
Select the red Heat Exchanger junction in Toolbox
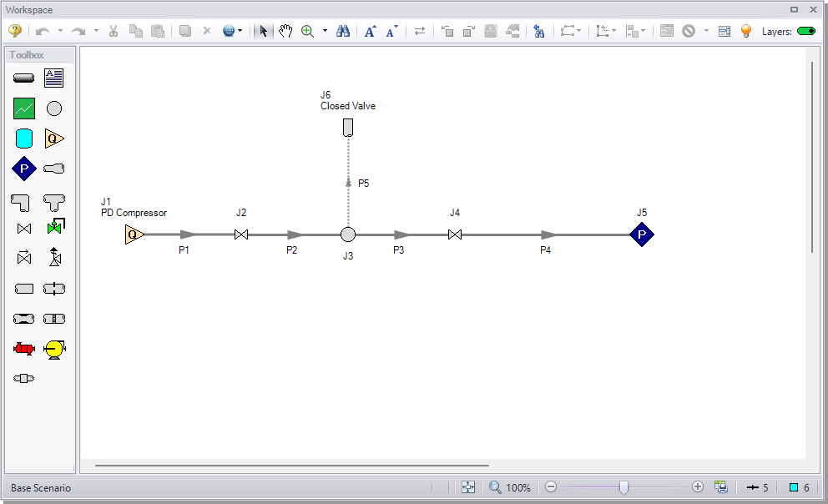coord(23,349)
